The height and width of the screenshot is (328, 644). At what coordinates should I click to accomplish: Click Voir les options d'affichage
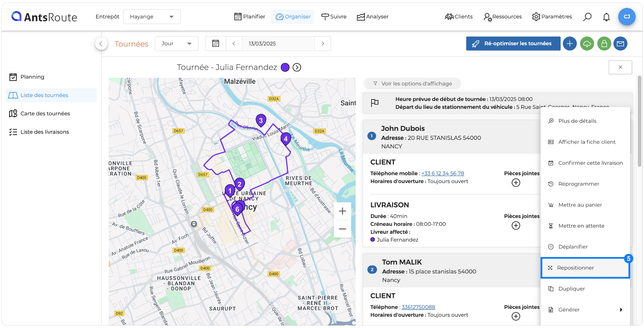(x=412, y=83)
